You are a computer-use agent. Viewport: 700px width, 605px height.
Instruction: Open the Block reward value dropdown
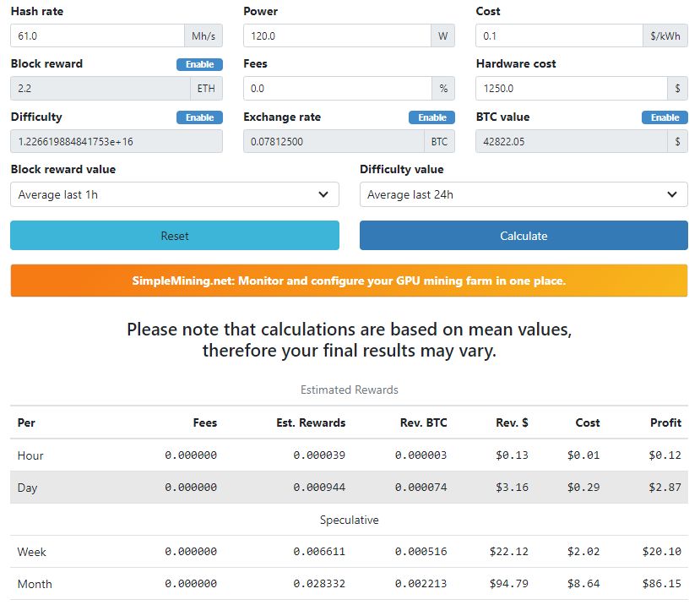(175, 194)
